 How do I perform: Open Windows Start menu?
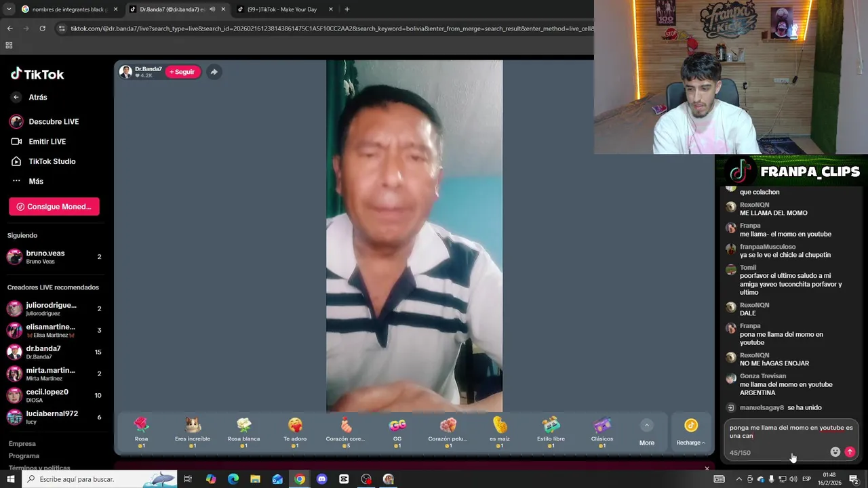click(10, 479)
